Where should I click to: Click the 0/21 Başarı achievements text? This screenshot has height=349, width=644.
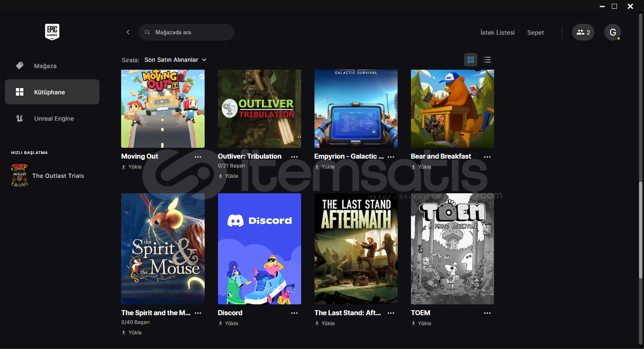231,166
